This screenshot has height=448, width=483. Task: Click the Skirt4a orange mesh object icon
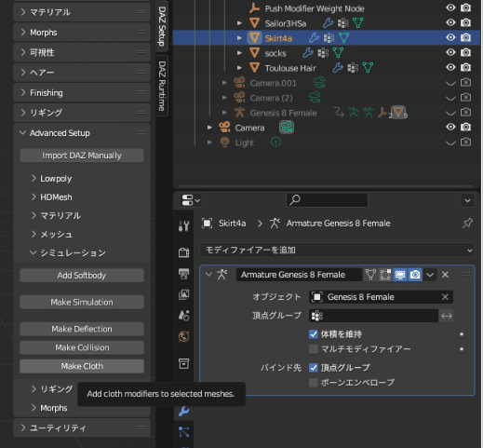[254, 38]
